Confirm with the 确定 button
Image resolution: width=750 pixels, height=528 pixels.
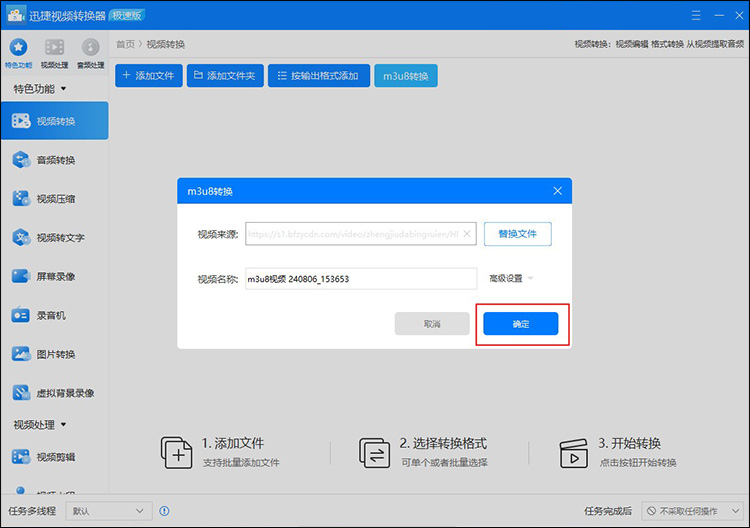click(520, 324)
